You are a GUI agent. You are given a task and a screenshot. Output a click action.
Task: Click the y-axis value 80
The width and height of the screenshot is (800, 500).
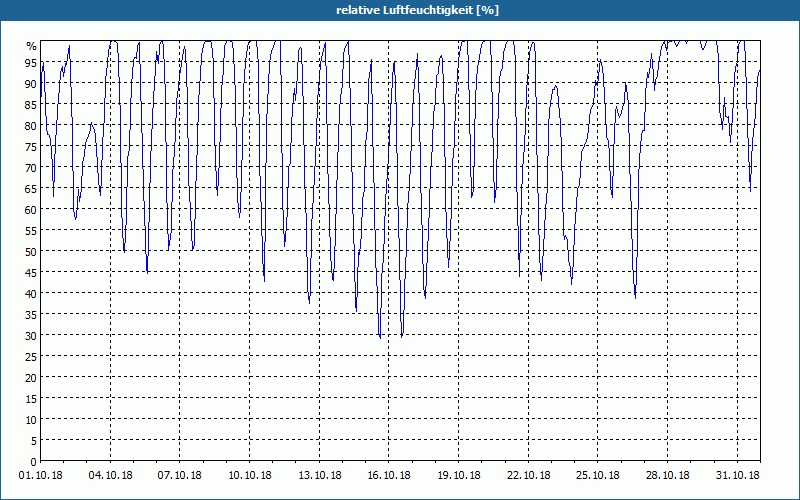(x=31, y=126)
